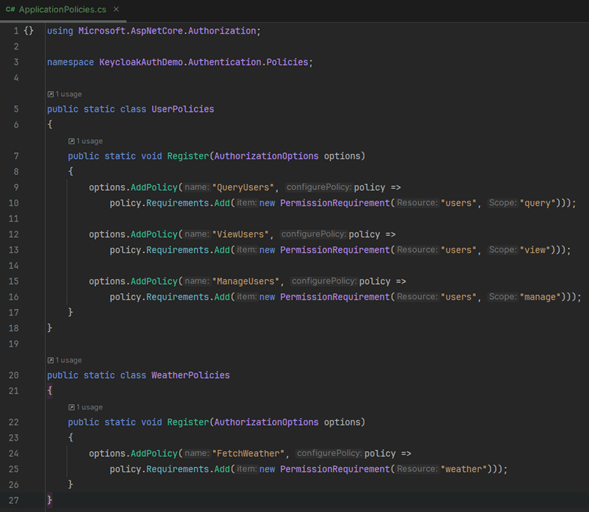Click PermissionRequirement on line 10
The image size is (589, 512).
point(335,203)
